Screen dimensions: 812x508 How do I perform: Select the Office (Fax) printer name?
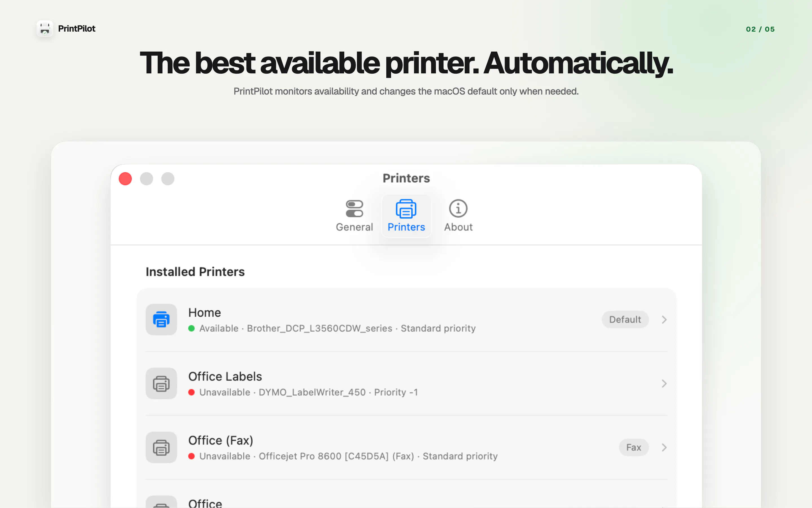click(220, 440)
